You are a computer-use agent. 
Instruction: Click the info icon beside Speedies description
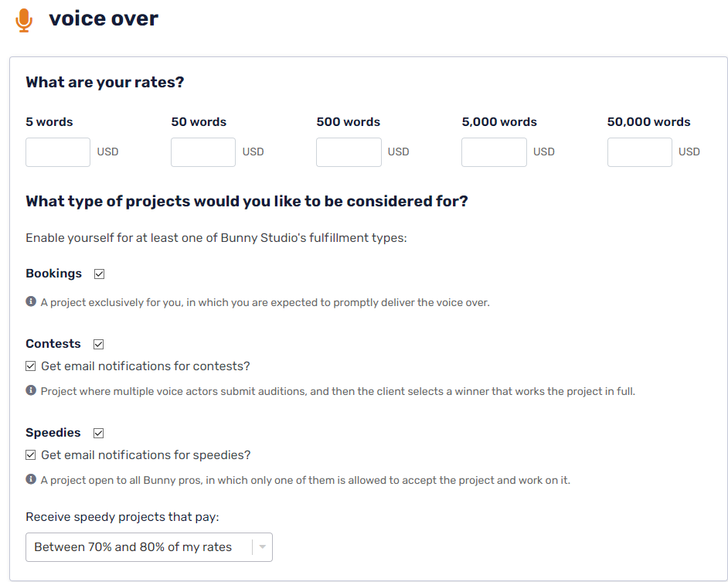point(31,479)
